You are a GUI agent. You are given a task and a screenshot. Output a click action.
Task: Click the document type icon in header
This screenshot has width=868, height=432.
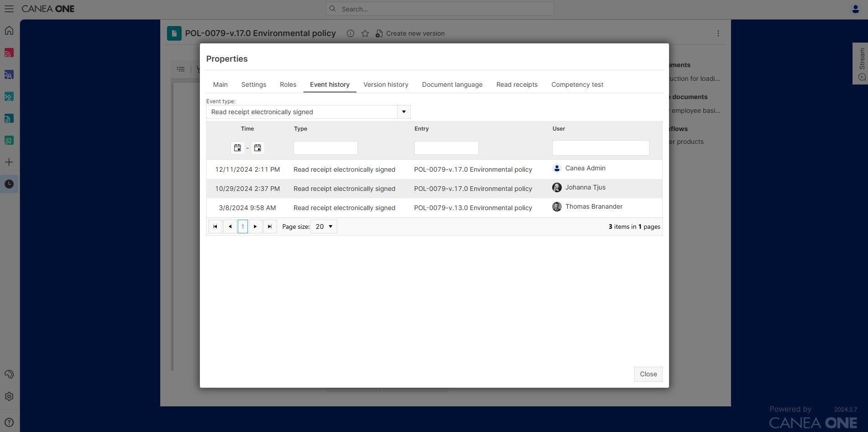click(174, 33)
